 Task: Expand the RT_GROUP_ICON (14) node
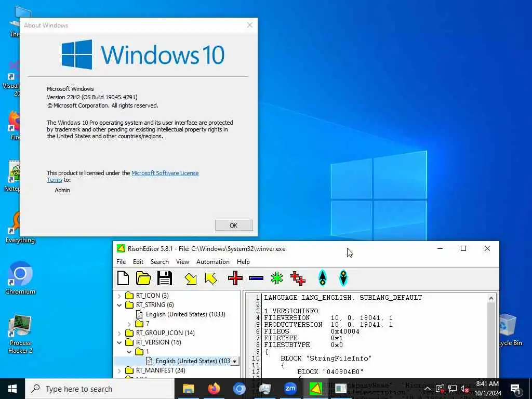(x=119, y=333)
